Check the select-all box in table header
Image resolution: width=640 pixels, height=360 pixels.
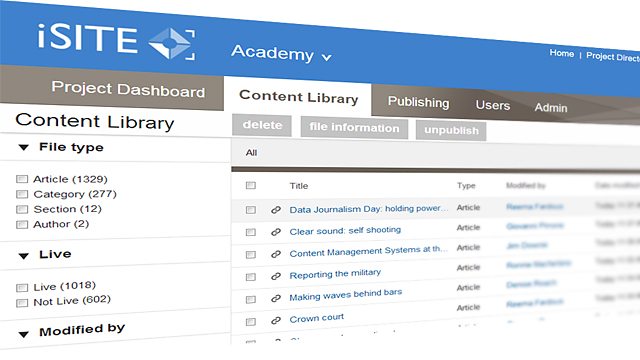(251, 185)
